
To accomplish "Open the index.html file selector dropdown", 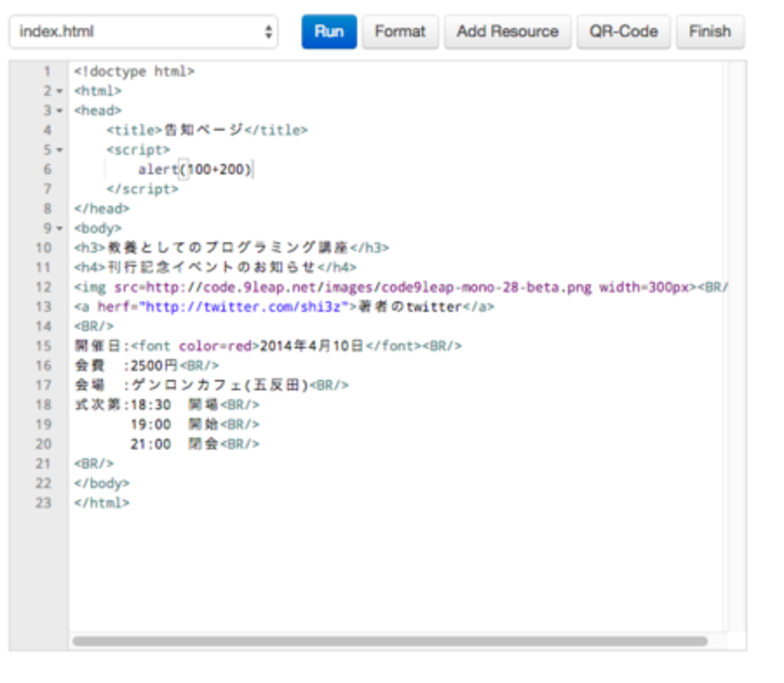I will point(144,31).
